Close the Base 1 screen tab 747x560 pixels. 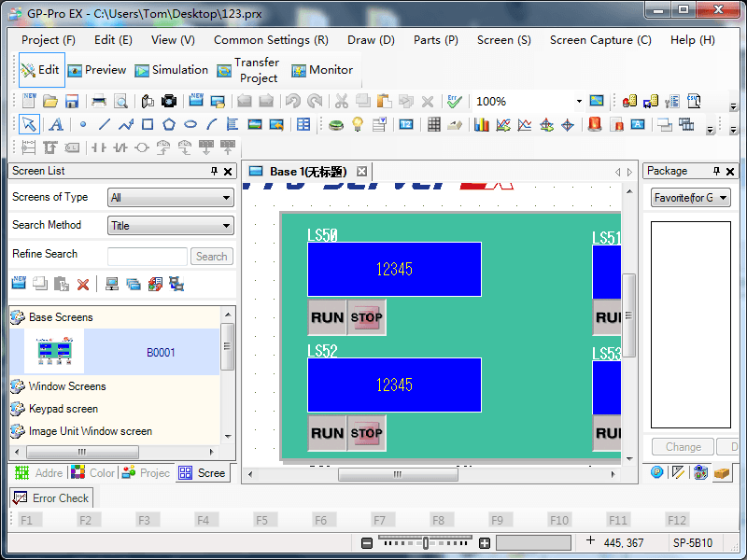(362, 172)
